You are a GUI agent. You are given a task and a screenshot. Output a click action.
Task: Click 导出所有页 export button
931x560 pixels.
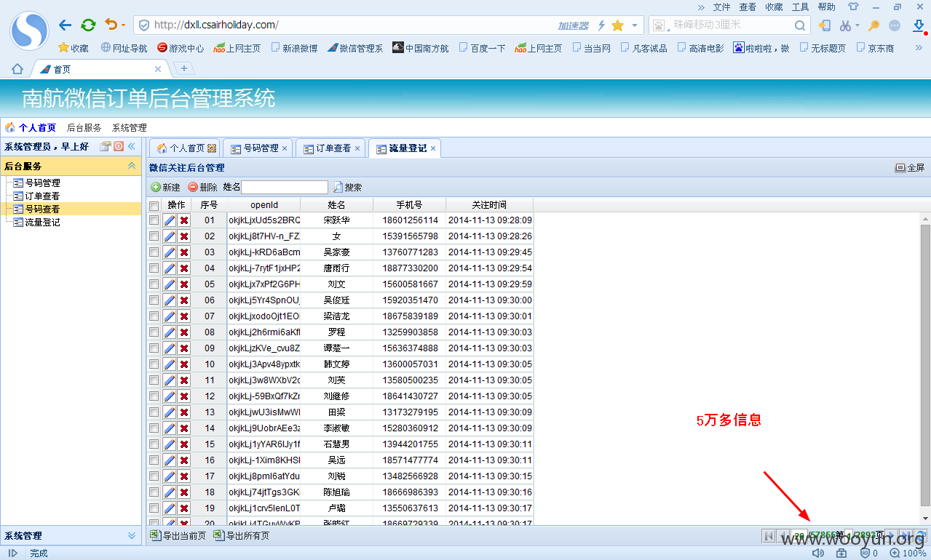pos(241,536)
